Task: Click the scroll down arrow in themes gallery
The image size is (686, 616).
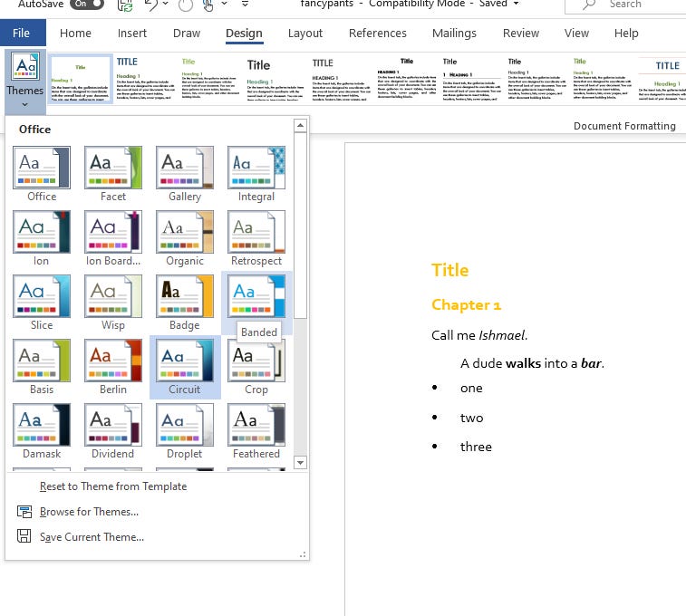Action: point(300,462)
